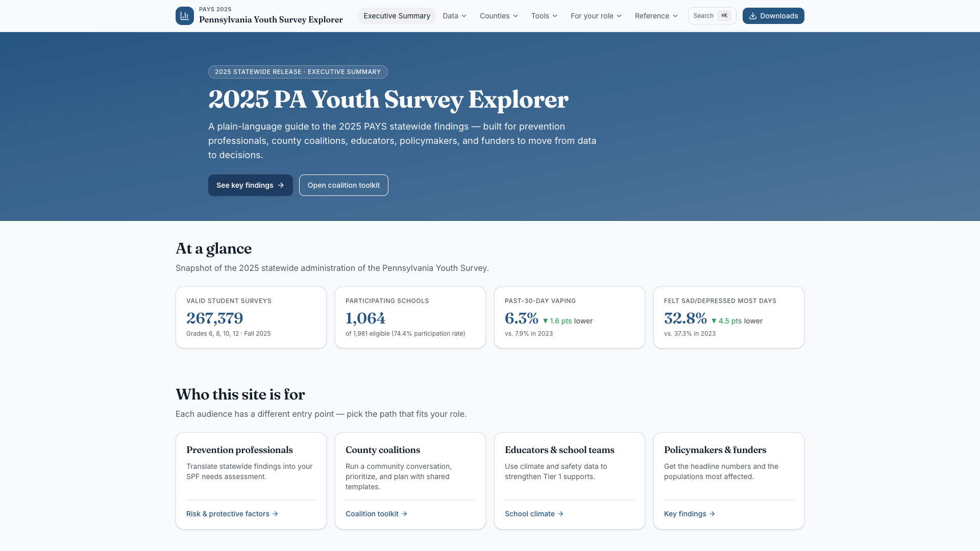
Task: Expand the Data menu chevron
Action: tap(464, 16)
